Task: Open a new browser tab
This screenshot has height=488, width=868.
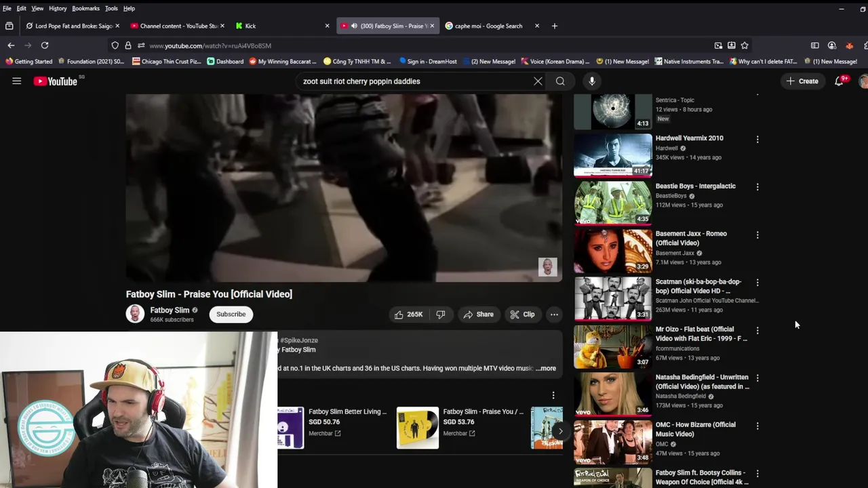Action: tap(555, 26)
